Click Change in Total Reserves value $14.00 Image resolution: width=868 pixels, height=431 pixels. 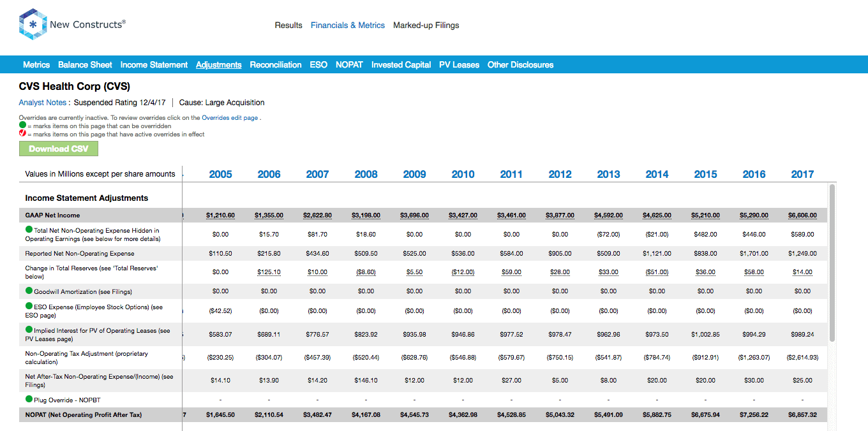coord(803,272)
